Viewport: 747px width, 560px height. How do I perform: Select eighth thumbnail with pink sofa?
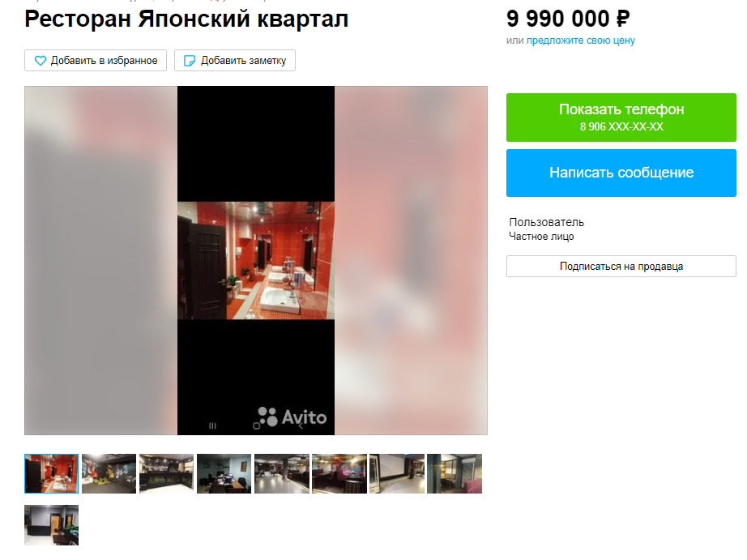[455, 473]
